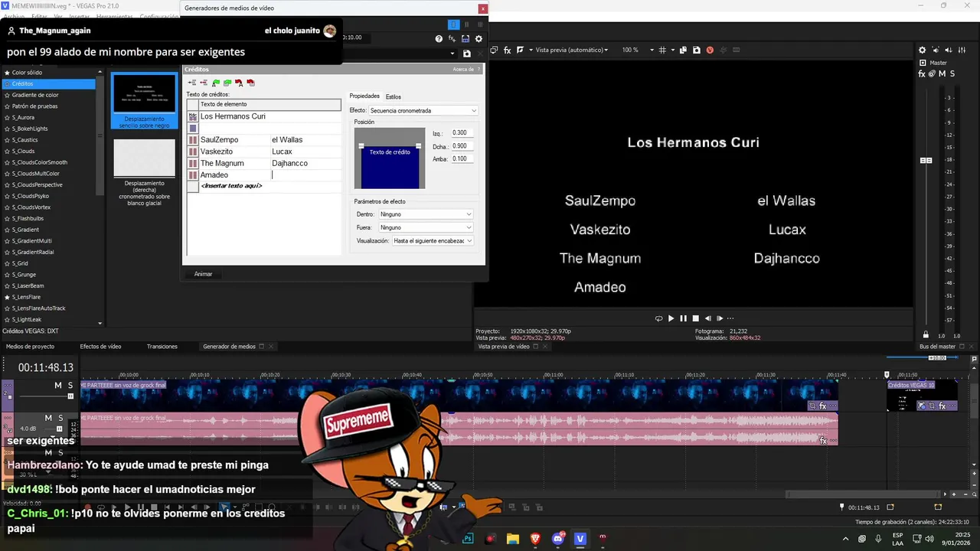The width and height of the screenshot is (980, 551).
Task: Open the Fuera dropdown
Action: point(425,227)
